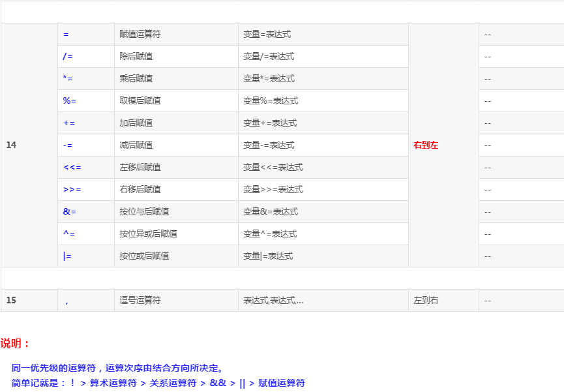The image size is (564, 392).
Task: Click the cell 变量+=表达式
Action: pos(323,123)
